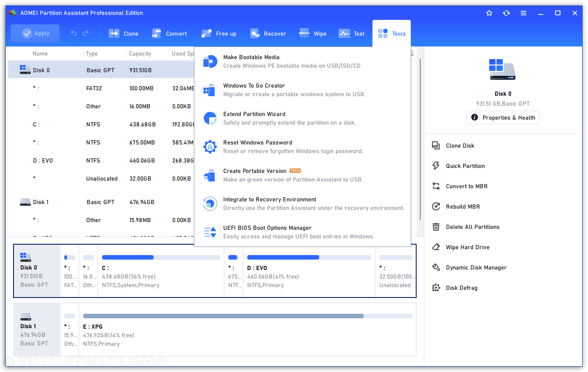
Task: Select the C: partition block in the disk map
Action: click(161, 271)
